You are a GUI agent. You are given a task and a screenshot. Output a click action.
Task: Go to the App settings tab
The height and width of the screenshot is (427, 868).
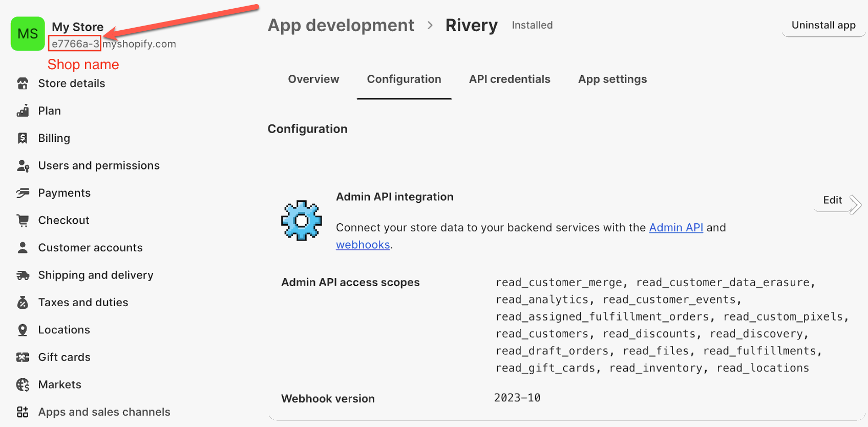[x=612, y=79]
